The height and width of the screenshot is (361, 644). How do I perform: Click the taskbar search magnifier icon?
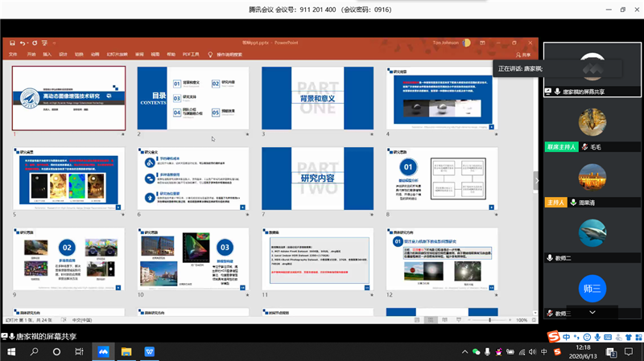[35, 351]
